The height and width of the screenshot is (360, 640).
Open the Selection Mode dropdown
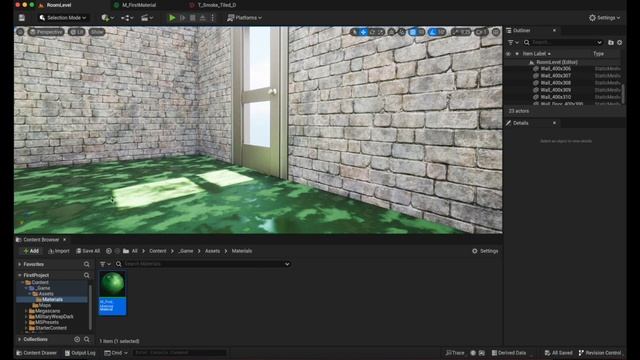[x=63, y=18]
